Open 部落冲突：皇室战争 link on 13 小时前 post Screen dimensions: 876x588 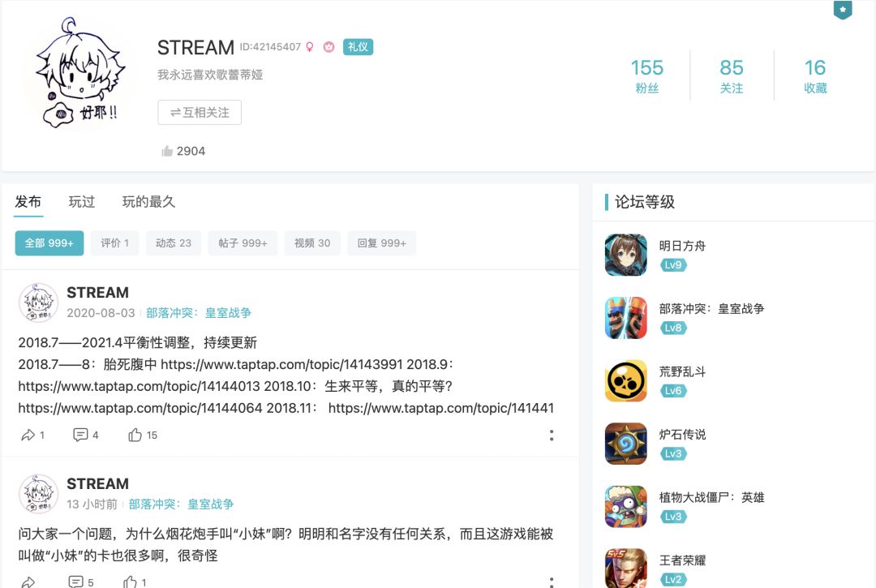(181, 504)
